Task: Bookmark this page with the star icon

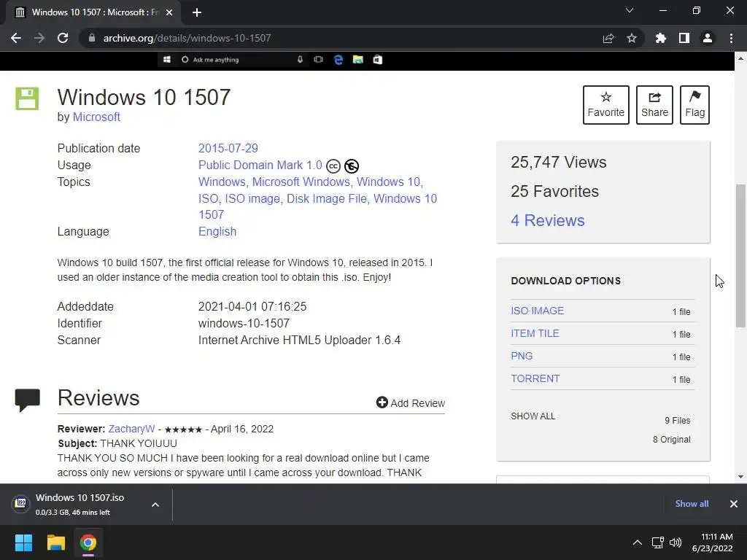Action: [632, 38]
